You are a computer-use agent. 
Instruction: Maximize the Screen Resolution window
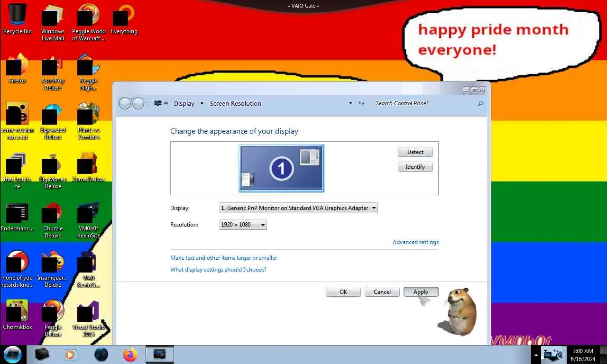pyautogui.click(x=474, y=90)
